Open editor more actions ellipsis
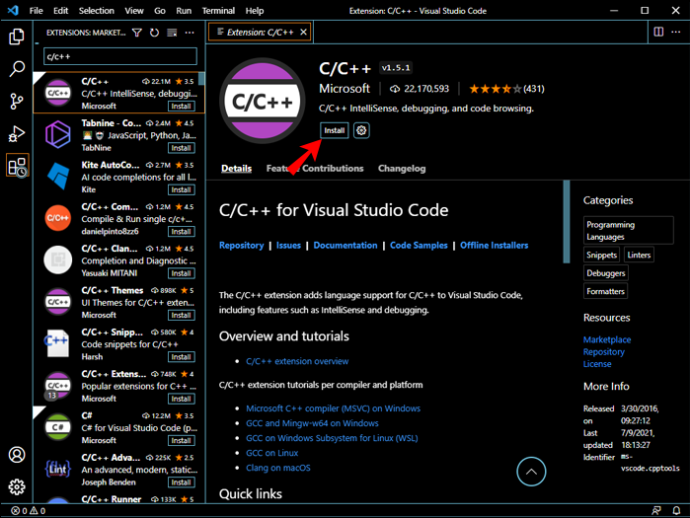 click(676, 32)
